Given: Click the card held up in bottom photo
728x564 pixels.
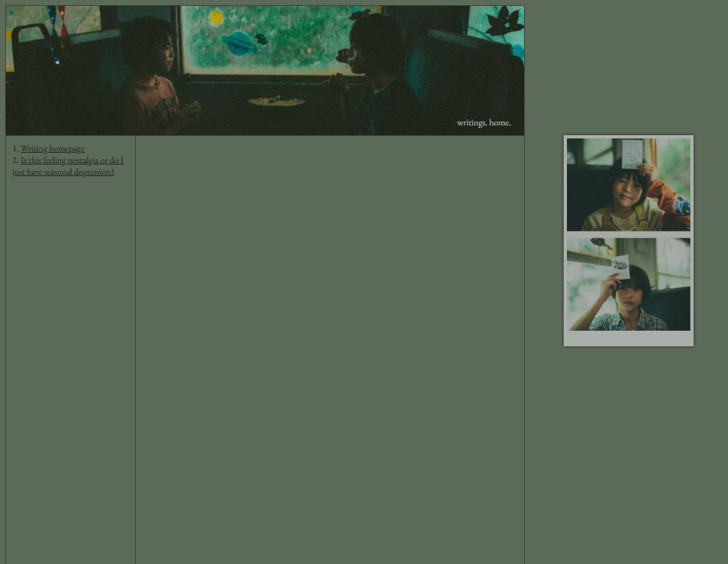Looking at the screenshot, I should (x=621, y=265).
